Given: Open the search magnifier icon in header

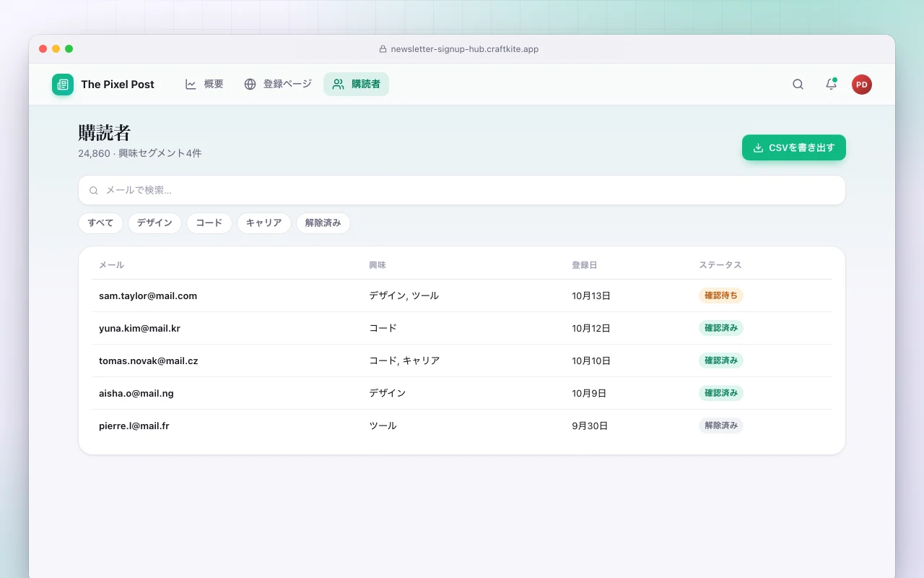Looking at the screenshot, I should coord(798,85).
